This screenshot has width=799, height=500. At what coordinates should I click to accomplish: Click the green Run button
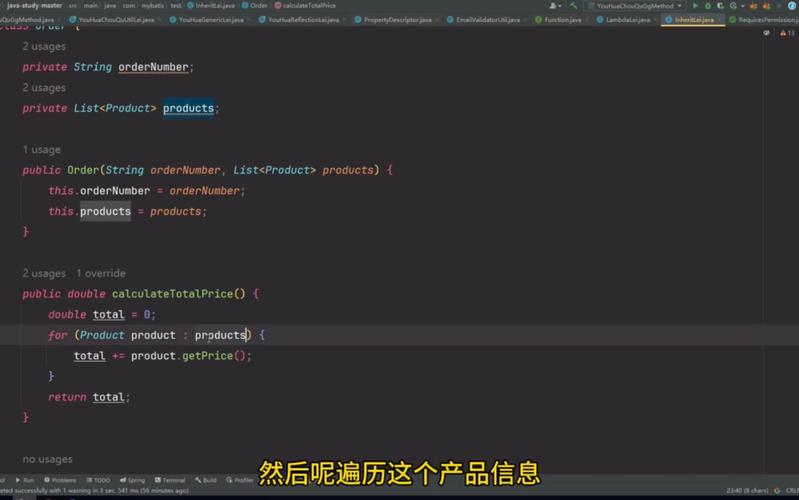[x=695, y=6]
